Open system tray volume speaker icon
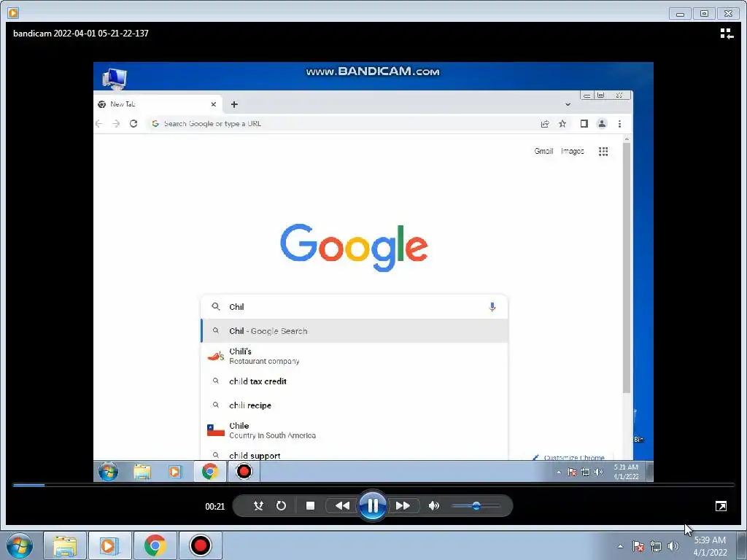Viewport: 747px width, 560px height. 673,546
